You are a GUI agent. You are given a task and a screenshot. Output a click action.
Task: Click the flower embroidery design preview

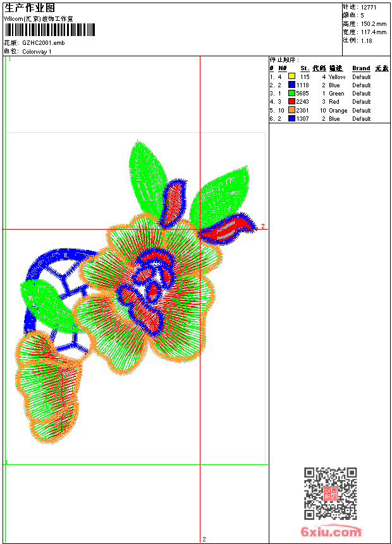click(x=137, y=292)
